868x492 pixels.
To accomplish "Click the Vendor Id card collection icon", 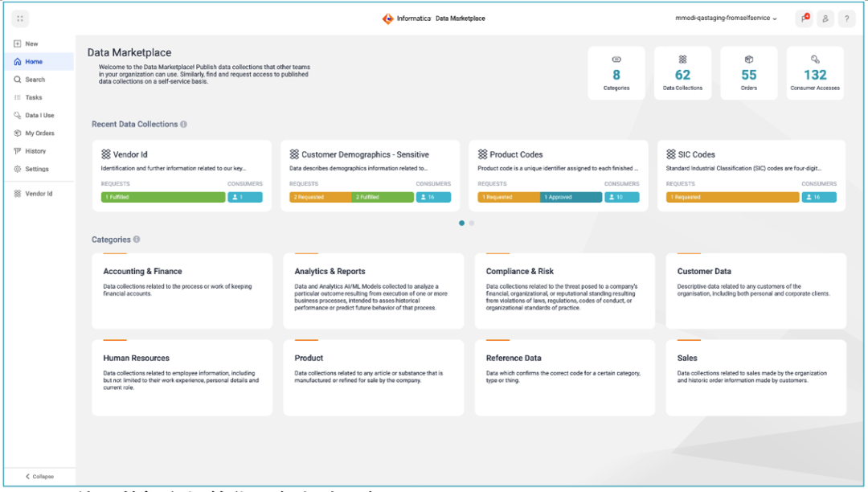I will click(106, 154).
